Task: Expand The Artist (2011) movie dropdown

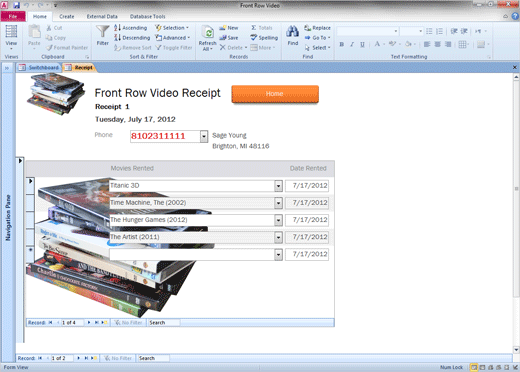Action: pyautogui.click(x=278, y=237)
